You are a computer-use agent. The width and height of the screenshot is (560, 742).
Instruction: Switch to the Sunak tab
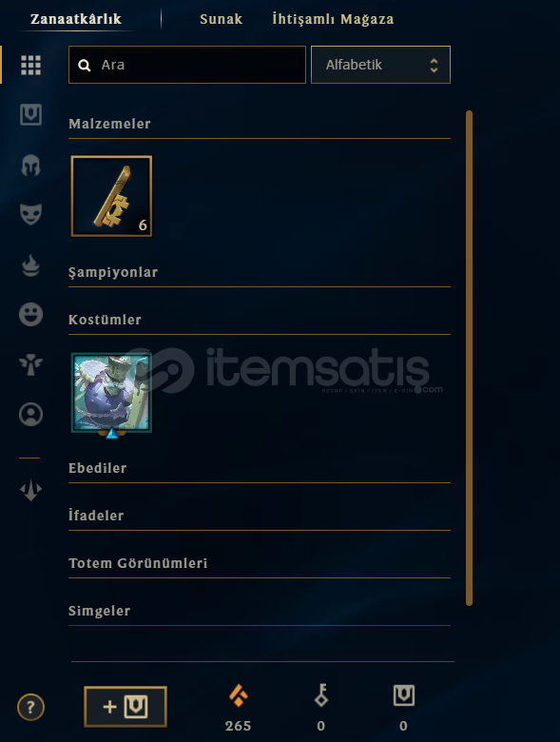(221, 19)
